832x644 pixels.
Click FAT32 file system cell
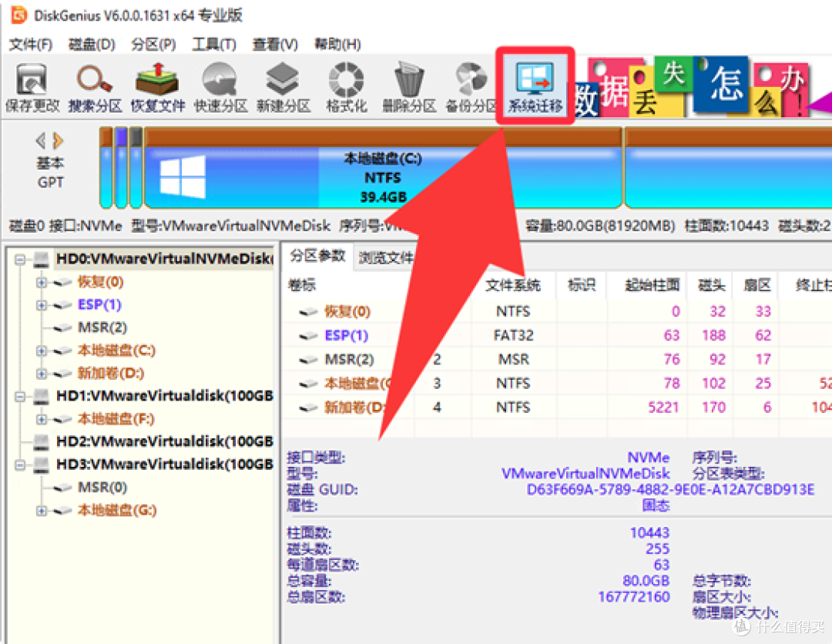513,335
